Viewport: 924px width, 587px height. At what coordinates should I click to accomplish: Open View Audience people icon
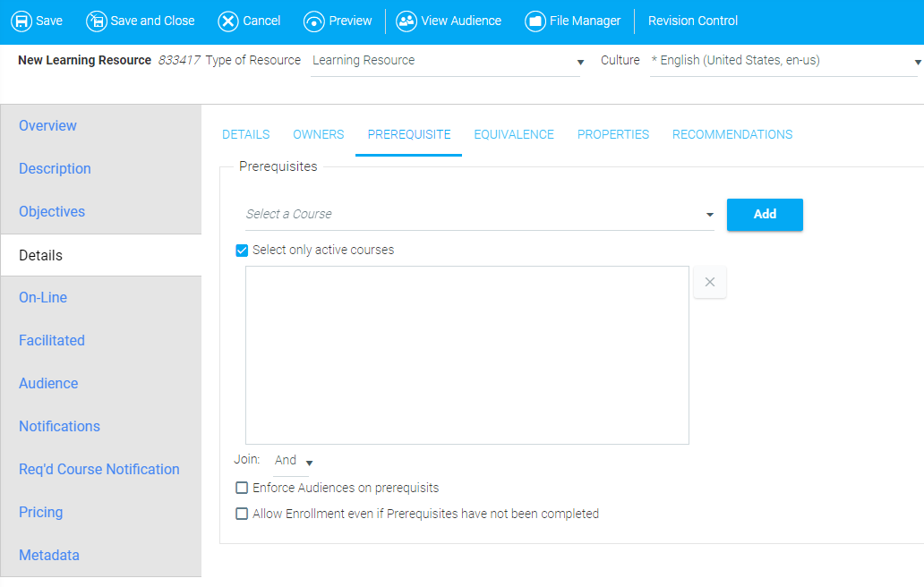coord(406,21)
